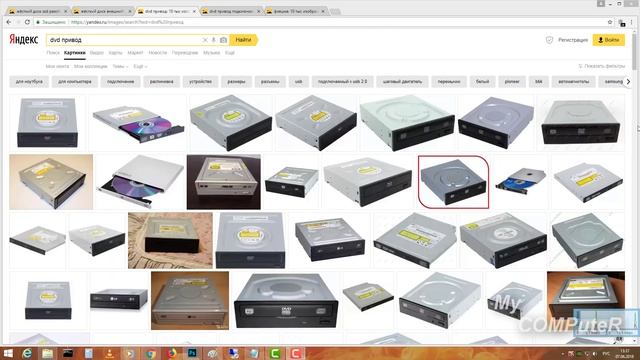
Task: Show filters via Показать фильтры
Action: tap(602, 66)
